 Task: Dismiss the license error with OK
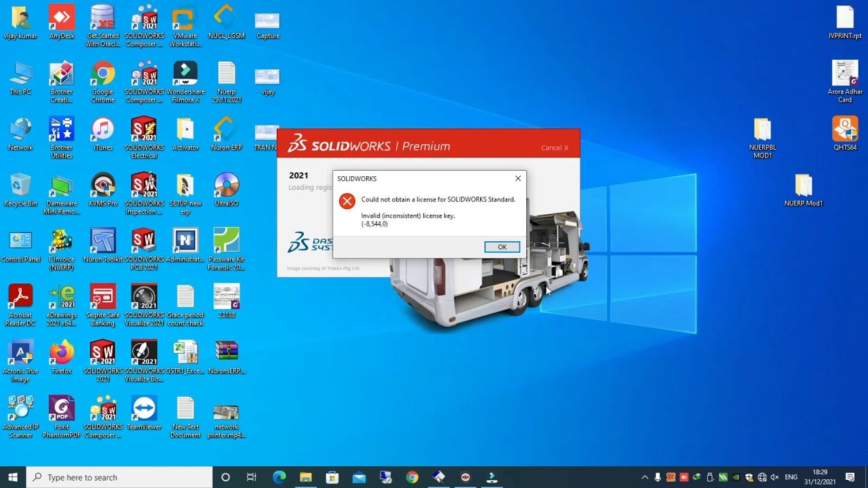tap(502, 247)
